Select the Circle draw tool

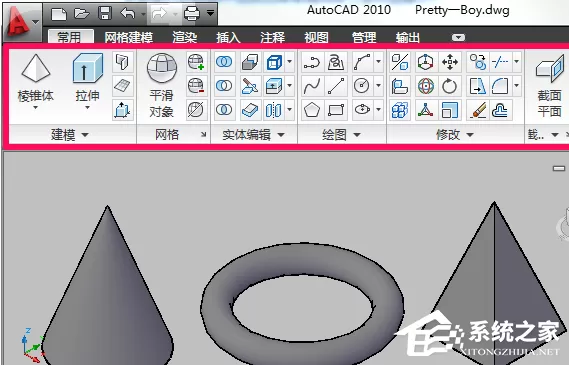pyautogui.click(x=362, y=86)
